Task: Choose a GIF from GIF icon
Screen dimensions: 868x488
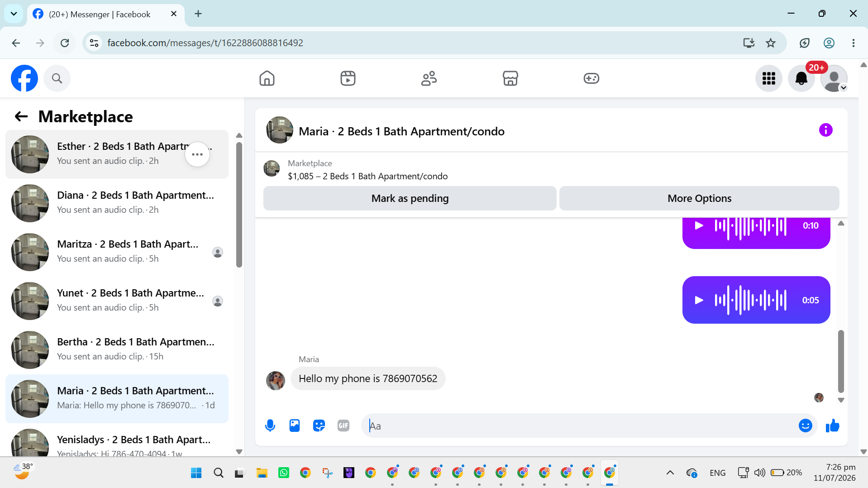Action: (x=343, y=426)
